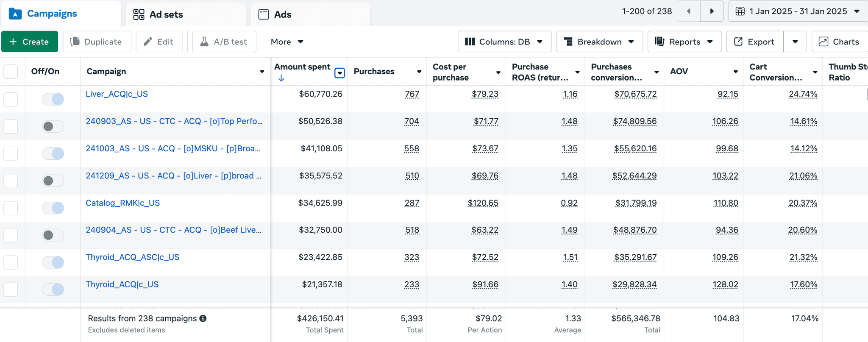Viewport: 868px width, 342px height.
Task: Click the green Create button
Action: tap(30, 42)
